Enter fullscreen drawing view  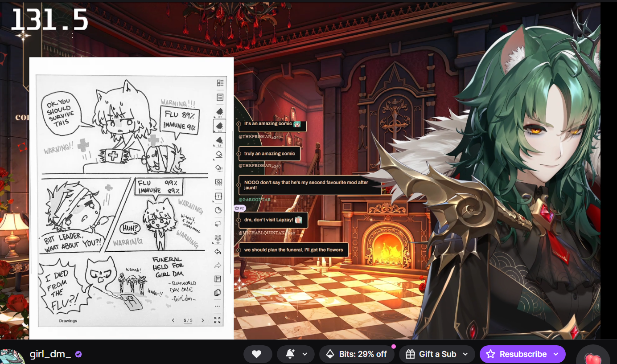218,320
